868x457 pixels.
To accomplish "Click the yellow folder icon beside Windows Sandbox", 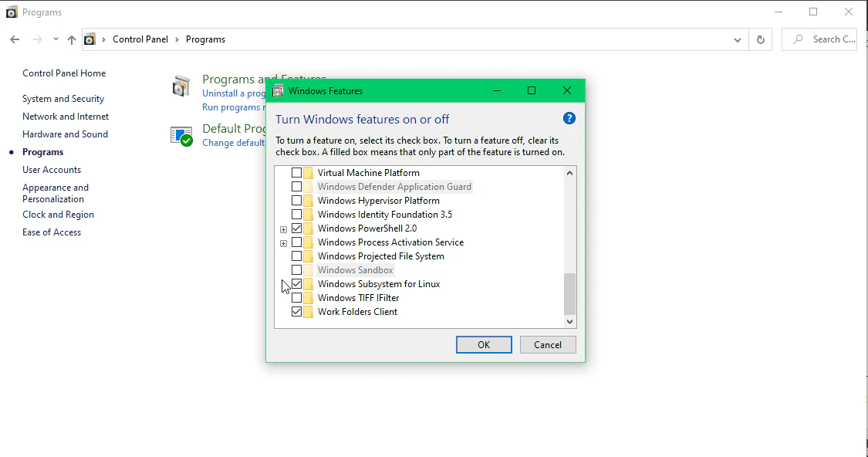I will click(x=308, y=269).
